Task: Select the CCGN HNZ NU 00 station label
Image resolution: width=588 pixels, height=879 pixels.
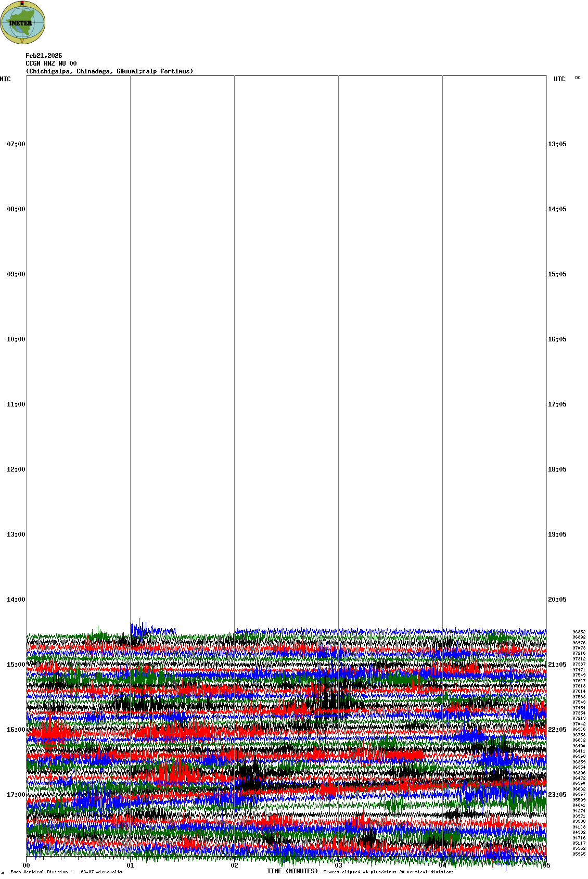Action: pyautogui.click(x=51, y=63)
